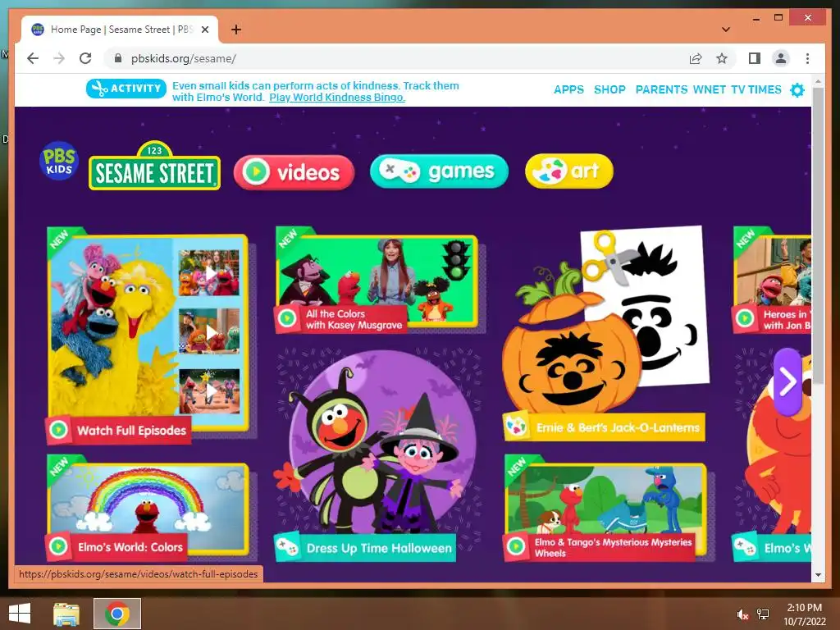
Task: Click play icon on Mysterious Mysteries Wheels label
Action: (x=515, y=546)
